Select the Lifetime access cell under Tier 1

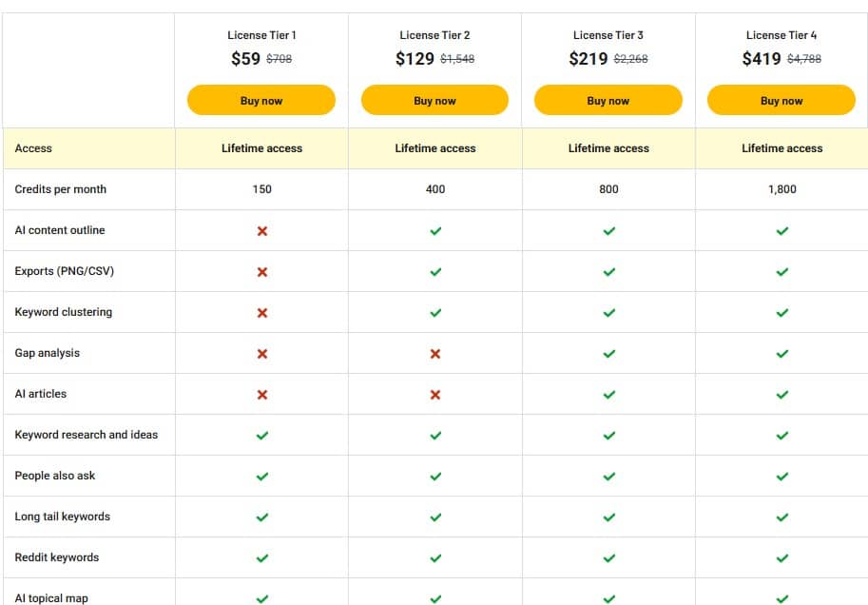(x=261, y=148)
